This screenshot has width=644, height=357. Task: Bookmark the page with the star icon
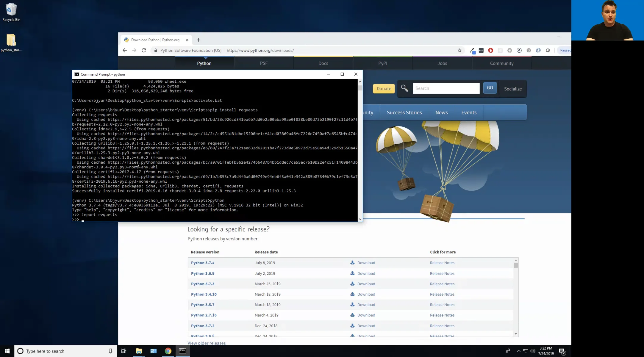[x=460, y=50]
